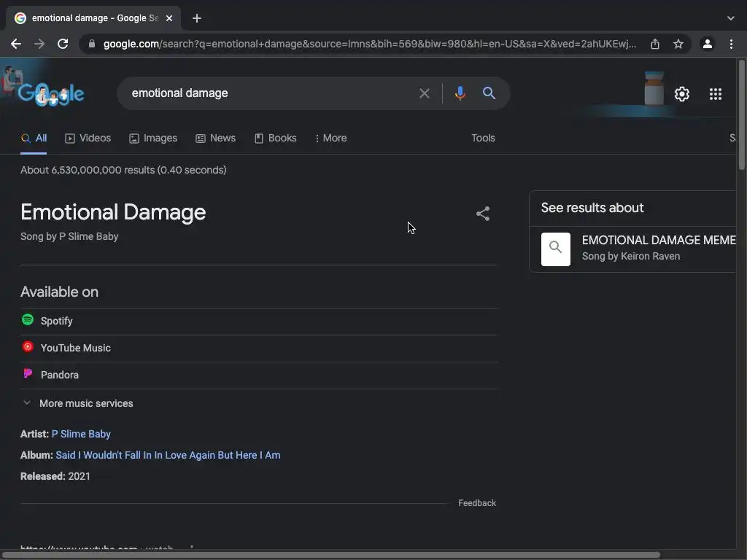Click the YouTube Music logo icon
The width and height of the screenshot is (747, 560).
coord(28,346)
